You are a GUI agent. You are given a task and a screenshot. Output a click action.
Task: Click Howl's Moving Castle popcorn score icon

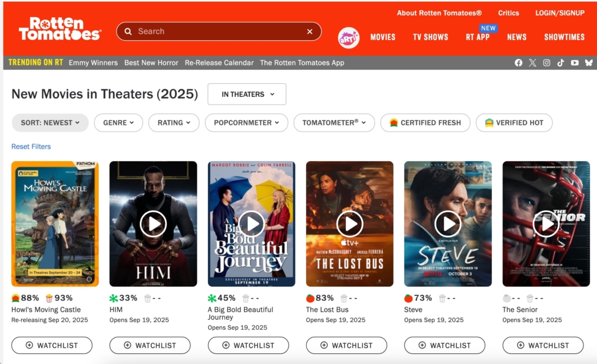point(49,298)
